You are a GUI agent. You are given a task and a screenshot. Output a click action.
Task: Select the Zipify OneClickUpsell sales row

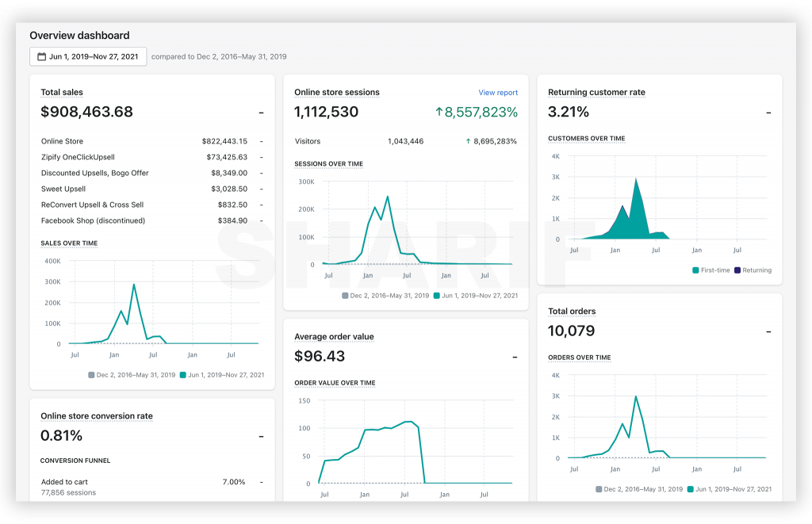151,157
